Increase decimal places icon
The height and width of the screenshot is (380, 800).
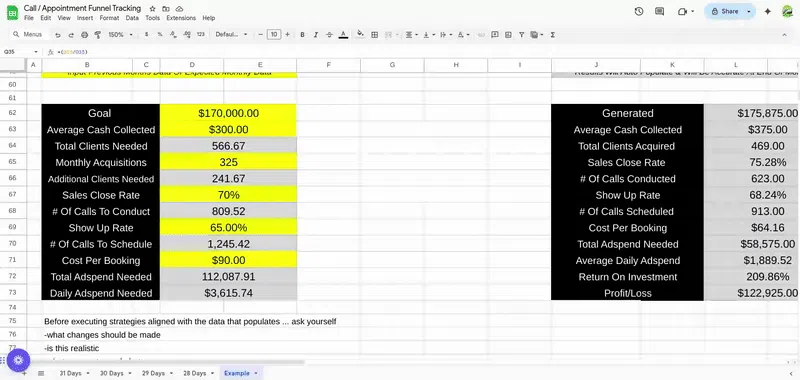click(187, 35)
